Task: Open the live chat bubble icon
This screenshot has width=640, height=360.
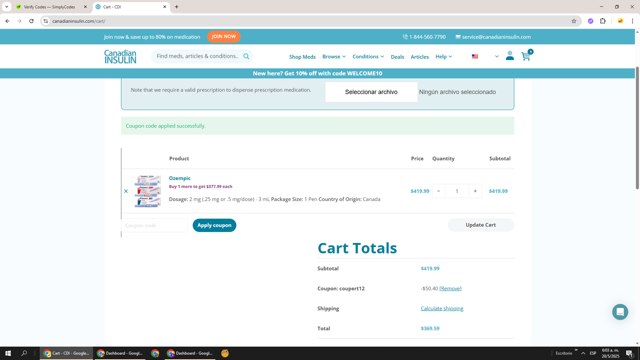Action: pyautogui.click(x=620, y=312)
